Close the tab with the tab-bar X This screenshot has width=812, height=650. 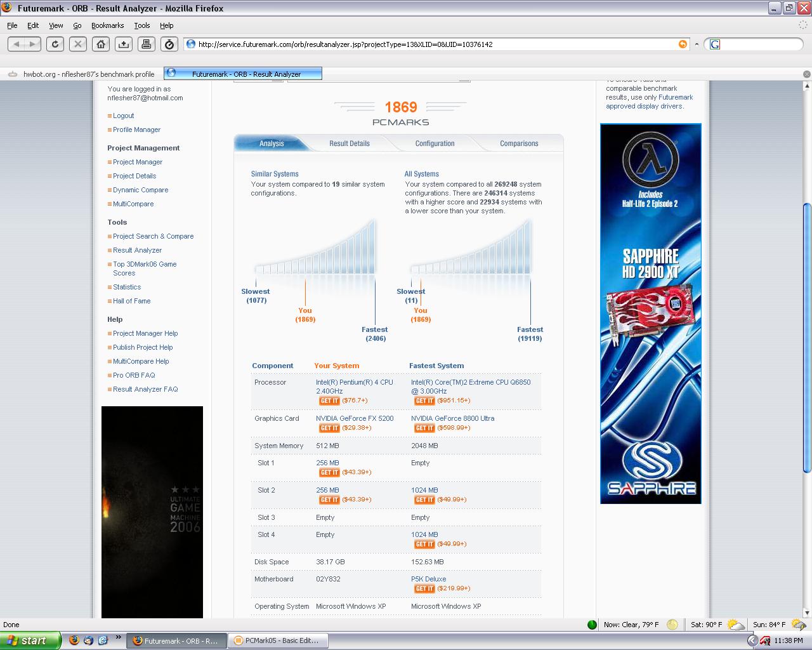point(807,74)
